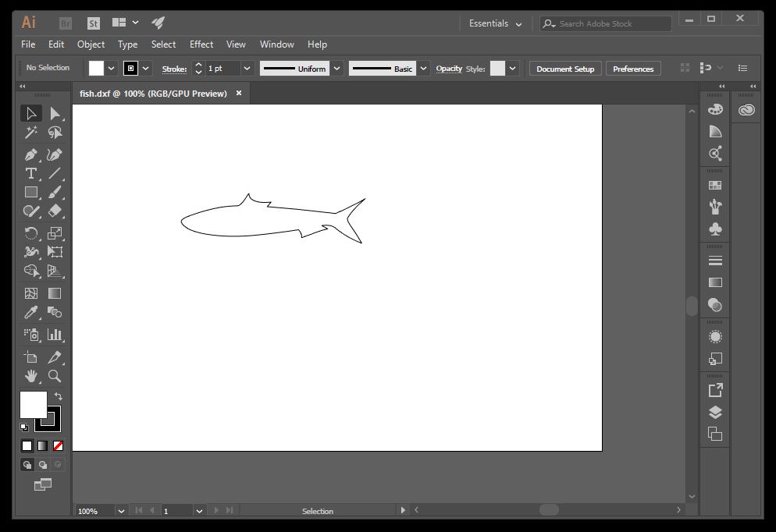Click the Preferences button
This screenshot has height=532, width=776.
(x=633, y=69)
